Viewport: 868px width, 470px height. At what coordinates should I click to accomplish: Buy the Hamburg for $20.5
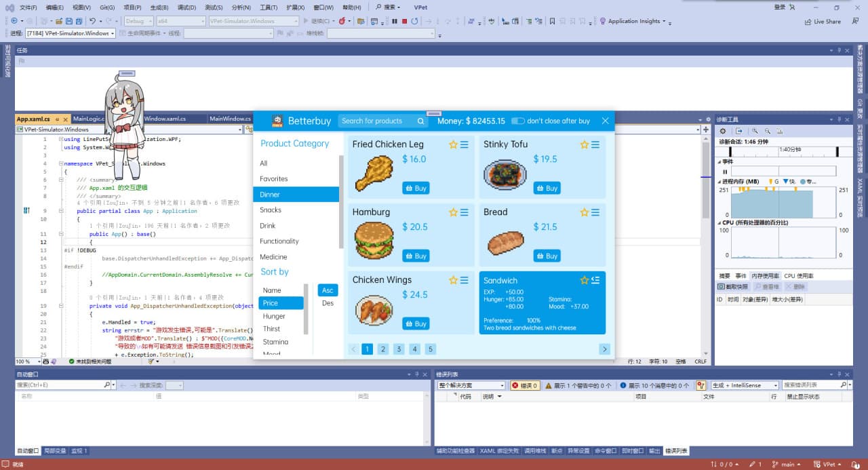416,256
